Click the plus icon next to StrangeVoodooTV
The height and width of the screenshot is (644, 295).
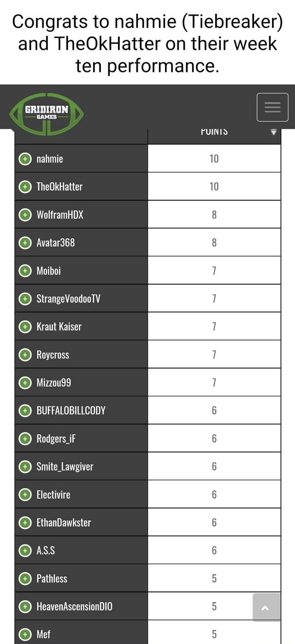pyautogui.click(x=25, y=298)
